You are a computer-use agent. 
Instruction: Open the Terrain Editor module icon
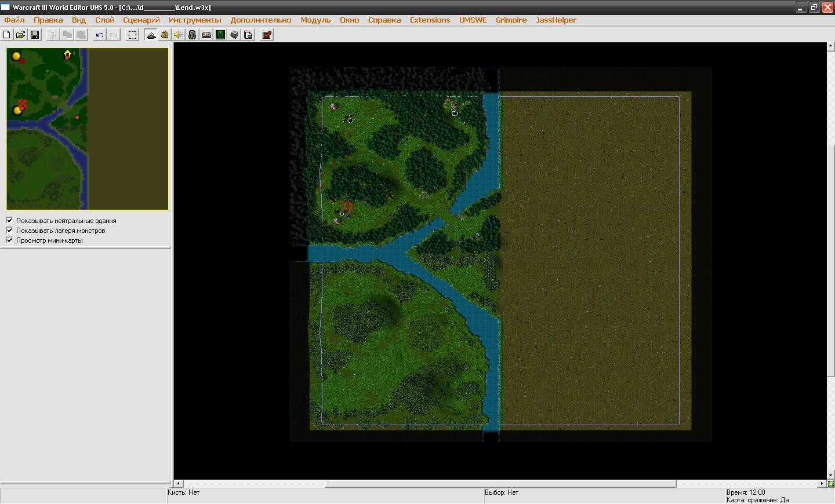[151, 35]
